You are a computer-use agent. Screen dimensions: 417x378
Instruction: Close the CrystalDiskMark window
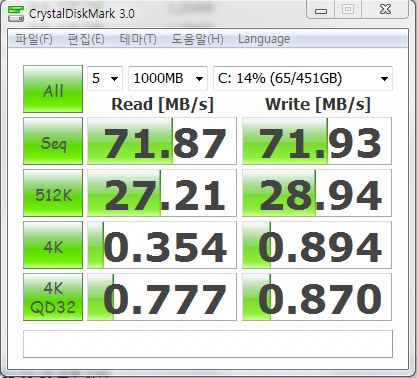[385, 10]
